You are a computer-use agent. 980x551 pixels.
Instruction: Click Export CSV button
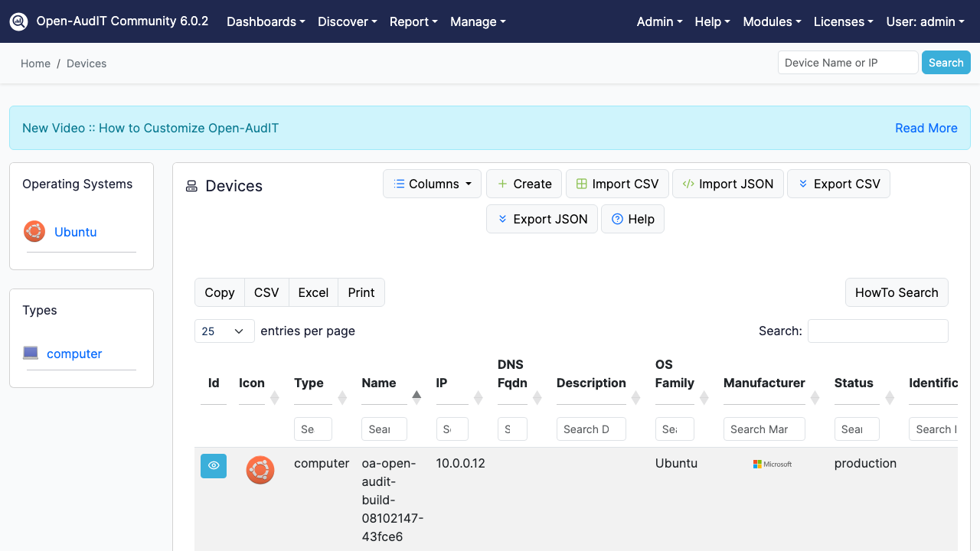pyautogui.click(x=838, y=184)
